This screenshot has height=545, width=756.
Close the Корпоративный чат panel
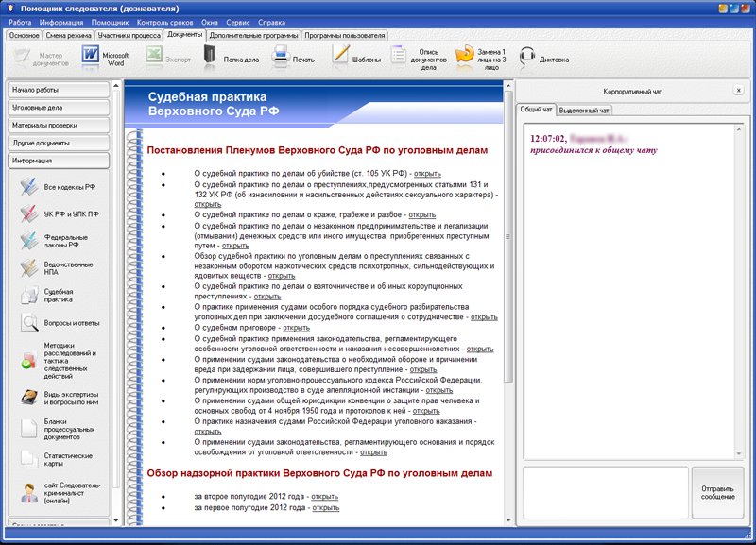click(x=738, y=91)
